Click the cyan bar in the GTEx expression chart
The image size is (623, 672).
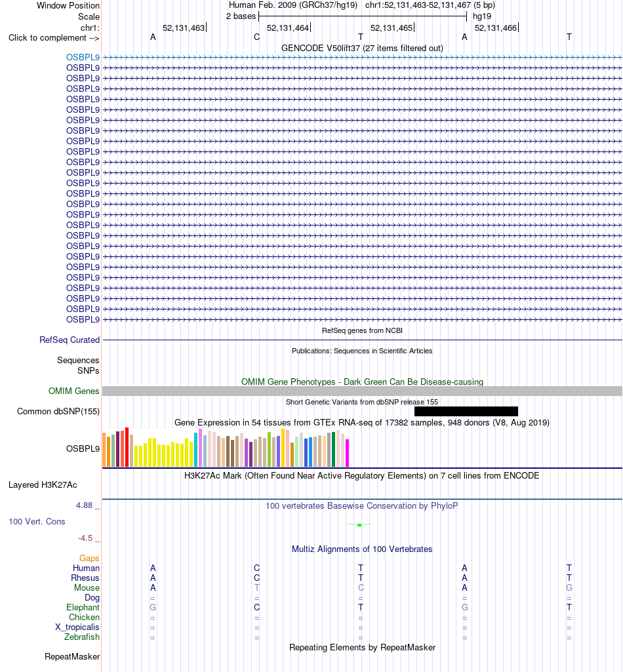(x=195, y=450)
